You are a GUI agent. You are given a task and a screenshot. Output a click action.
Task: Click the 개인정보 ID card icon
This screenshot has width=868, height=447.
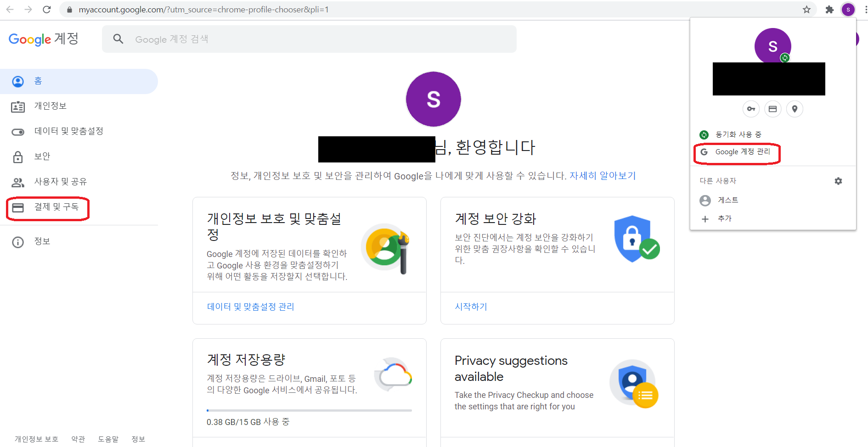(x=18, y=107)
